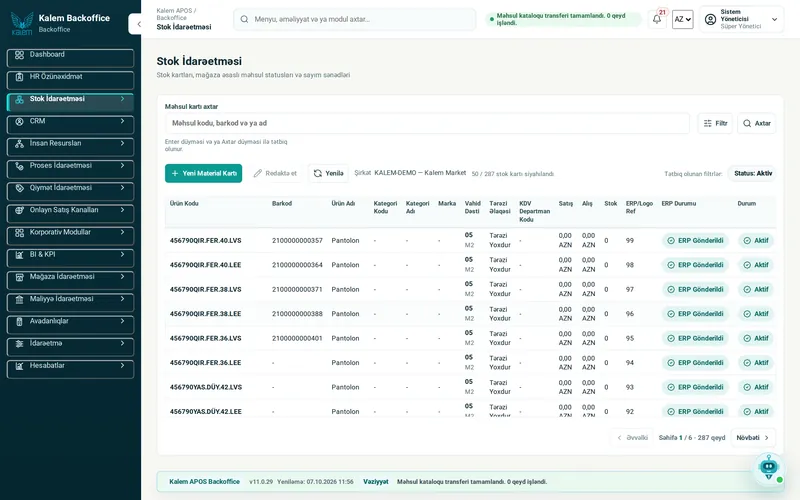Click the Vəziyyət link in footer bar
Image resolution: width=800 pixels, height=500 pixels.
[376, 482]
